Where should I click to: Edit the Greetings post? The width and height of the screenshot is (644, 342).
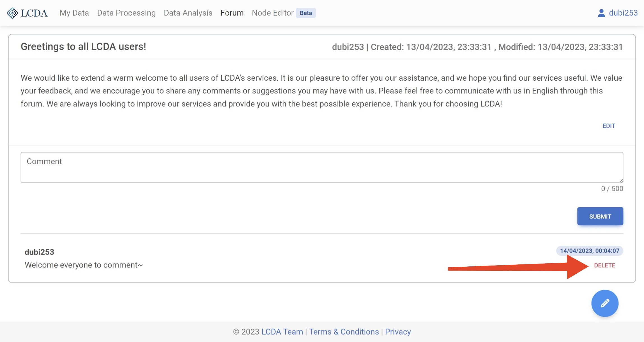tap(609, 126)
